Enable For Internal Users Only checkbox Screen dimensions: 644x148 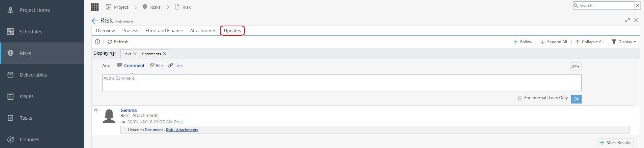(520, 98)
